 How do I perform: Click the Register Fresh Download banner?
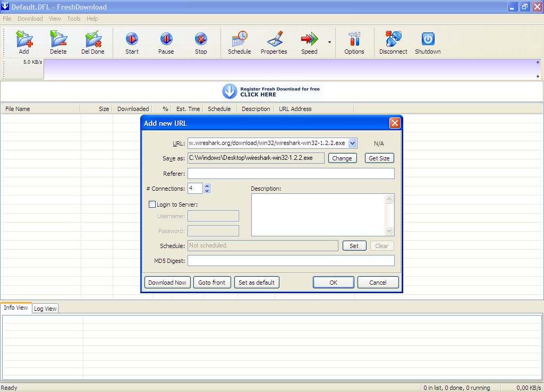click(271, 91)
